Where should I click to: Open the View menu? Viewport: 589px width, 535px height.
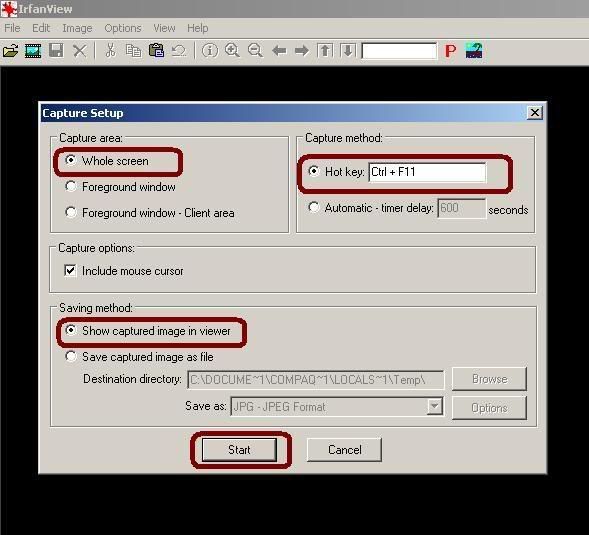pos(164,28)
